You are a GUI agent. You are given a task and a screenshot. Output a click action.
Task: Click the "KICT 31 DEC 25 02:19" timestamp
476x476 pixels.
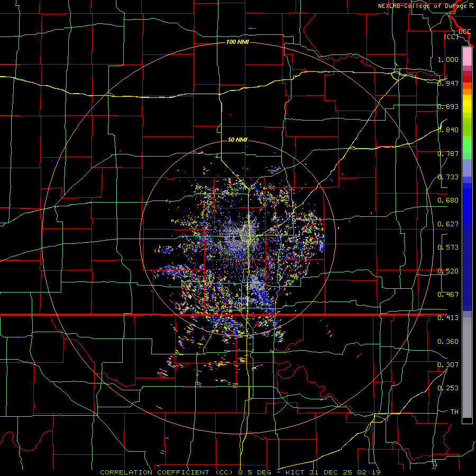(x=333, y=472)
